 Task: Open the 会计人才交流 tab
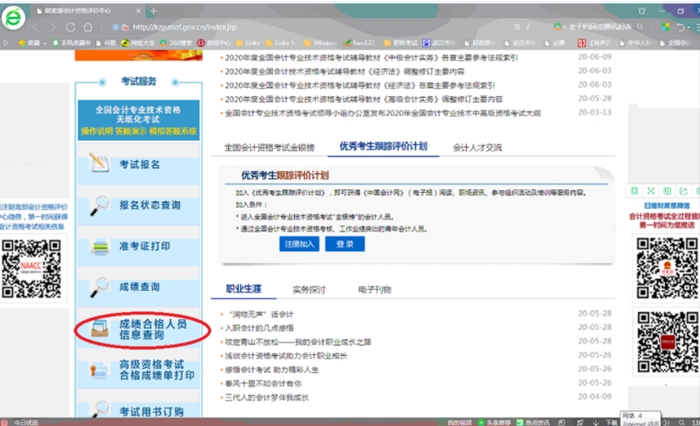coord(477,147)
